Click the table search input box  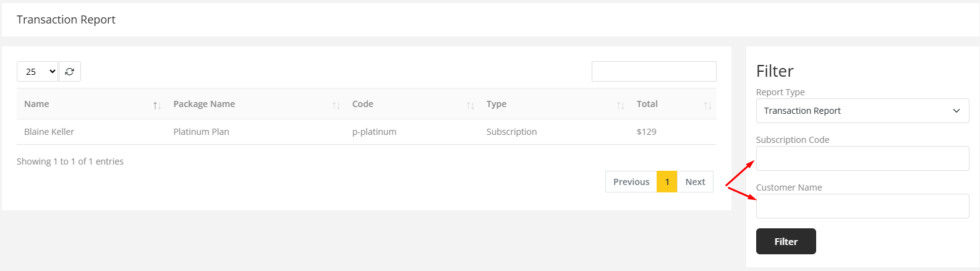[x=654, y=72]
